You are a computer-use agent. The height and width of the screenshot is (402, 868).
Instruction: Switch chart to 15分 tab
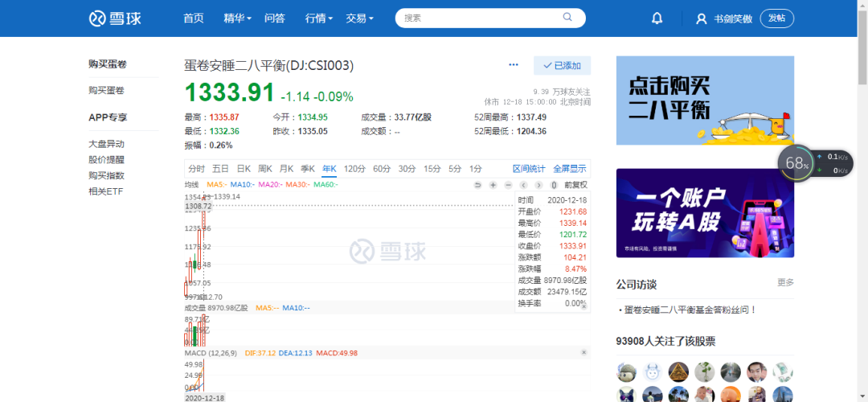point(432,169)
